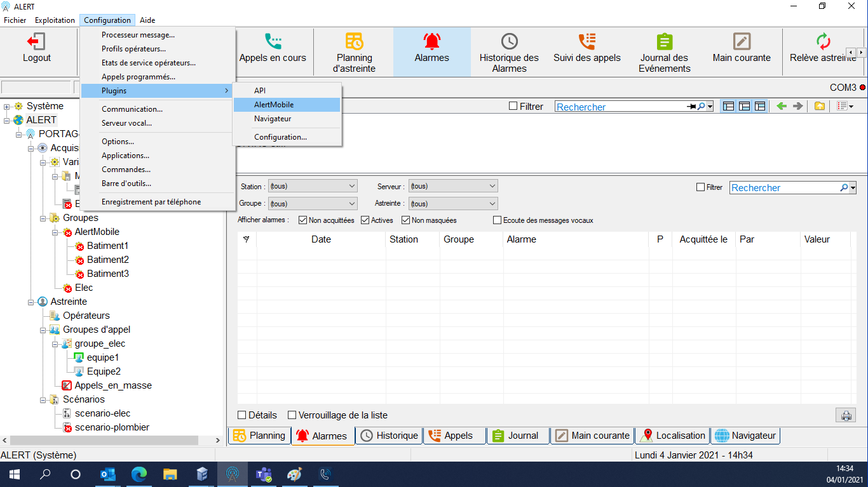Uncheck the Non acquittées checkbox

point(302,220)
